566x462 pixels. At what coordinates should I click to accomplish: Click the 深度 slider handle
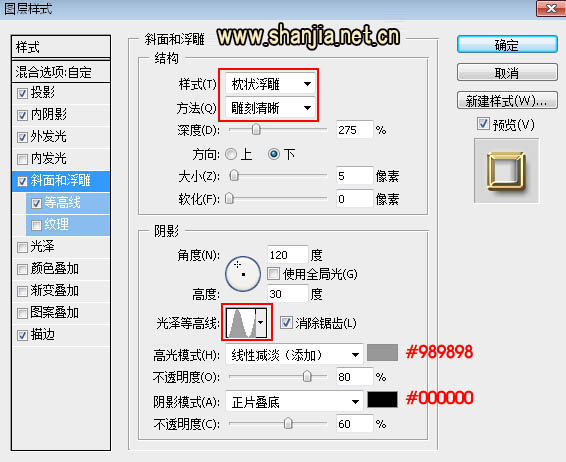tap(256, 130)
